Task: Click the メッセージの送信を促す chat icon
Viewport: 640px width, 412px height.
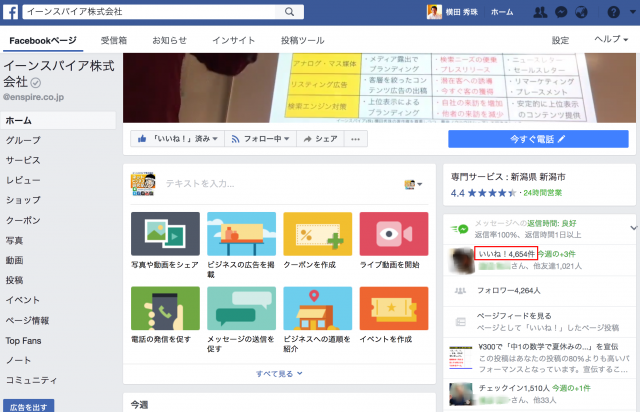Action: click(242, 308)
